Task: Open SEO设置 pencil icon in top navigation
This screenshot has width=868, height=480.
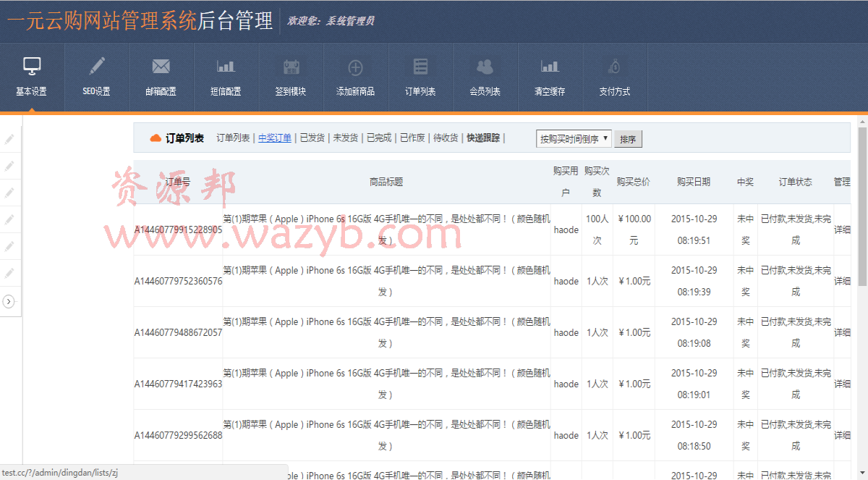Action: coord(96,67)
